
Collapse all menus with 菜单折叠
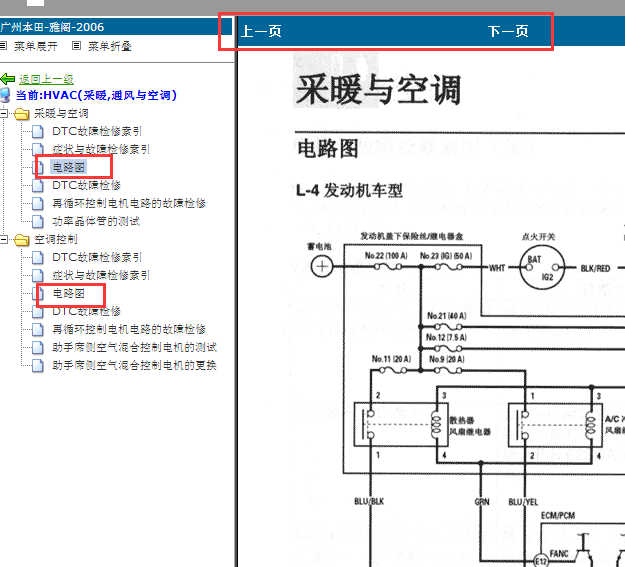[110, 46]
